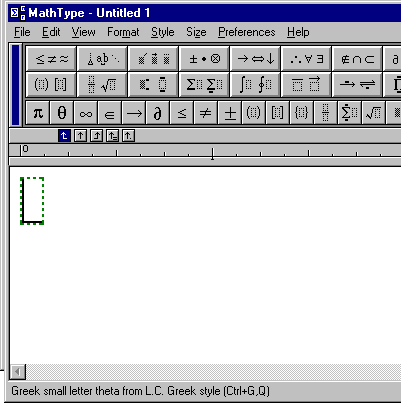Select the left-justified tab stop
Image resolution: width=401 pixels, height=403 pixels.
click(64, 136)
